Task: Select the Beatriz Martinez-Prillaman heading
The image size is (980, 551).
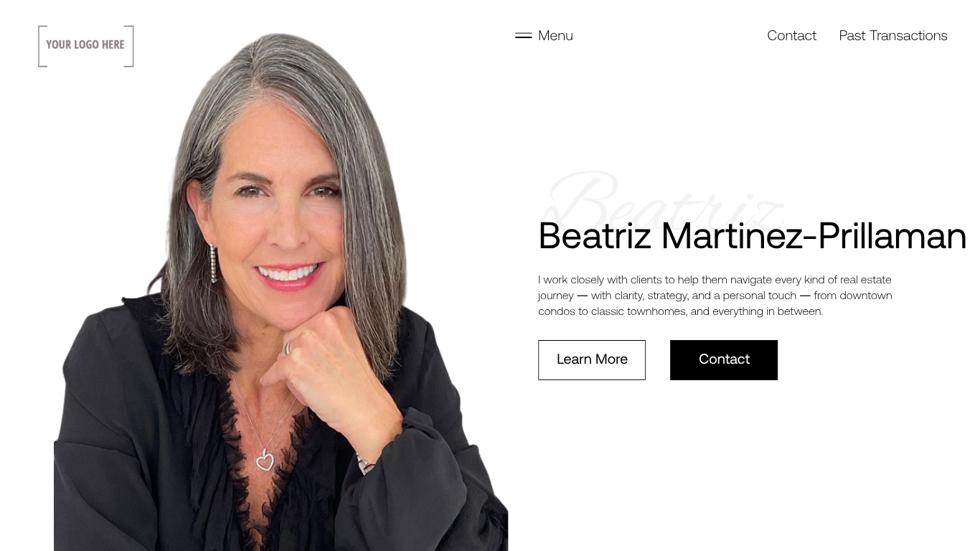Action: pyautogui.click(x=753, y=236)
